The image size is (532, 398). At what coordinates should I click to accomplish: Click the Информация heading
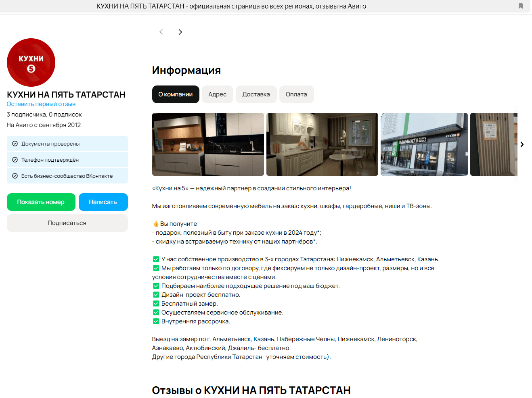pyautogui.click(x=186, y=70)
